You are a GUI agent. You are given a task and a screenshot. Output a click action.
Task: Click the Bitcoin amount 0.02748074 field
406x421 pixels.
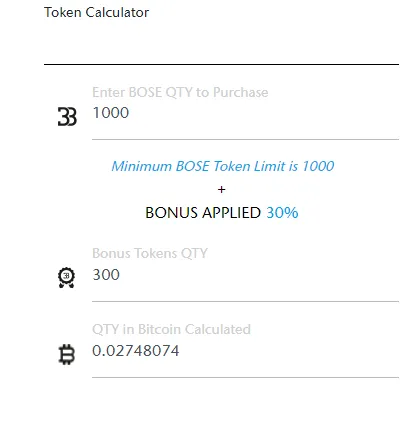(x=245, y=351)
